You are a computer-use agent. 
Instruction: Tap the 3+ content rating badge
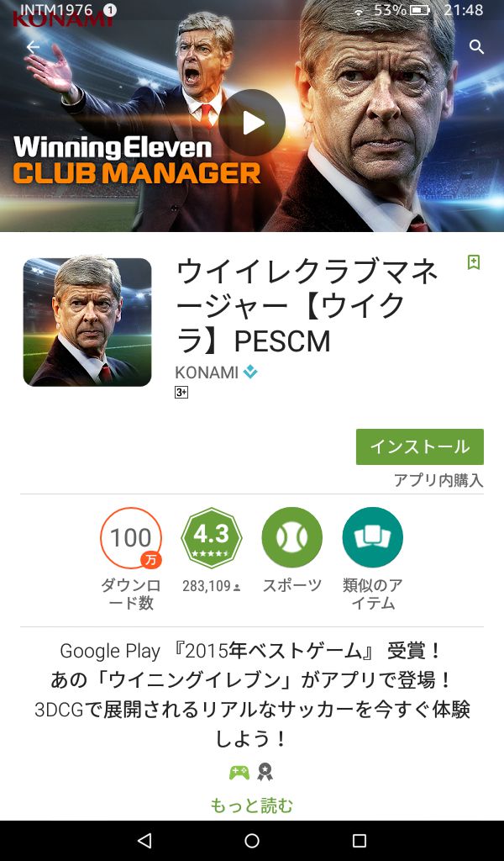point(181,393)
